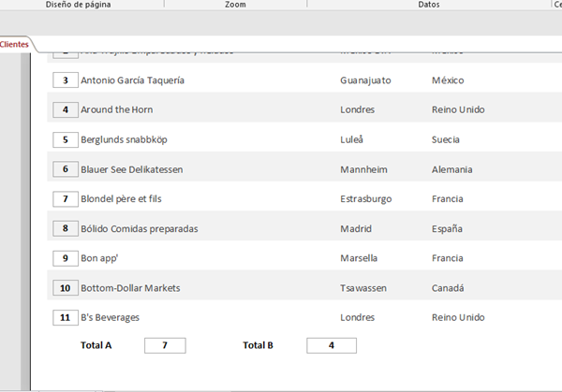This screenshot has height=392, width=562.
Task: Click the Bólido Comidas preparadas name
Action: tap(139, 228)
